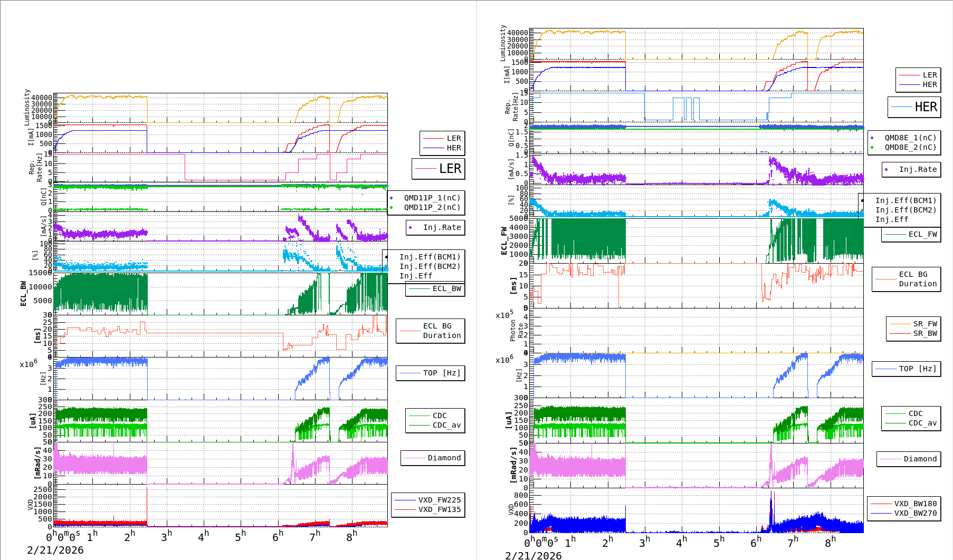Image resolution: width=953 pixels, height=560 pixels.
Task: Click the VXD_BW180 legend label
Action: pyautogui.click(x=915, y=504)
